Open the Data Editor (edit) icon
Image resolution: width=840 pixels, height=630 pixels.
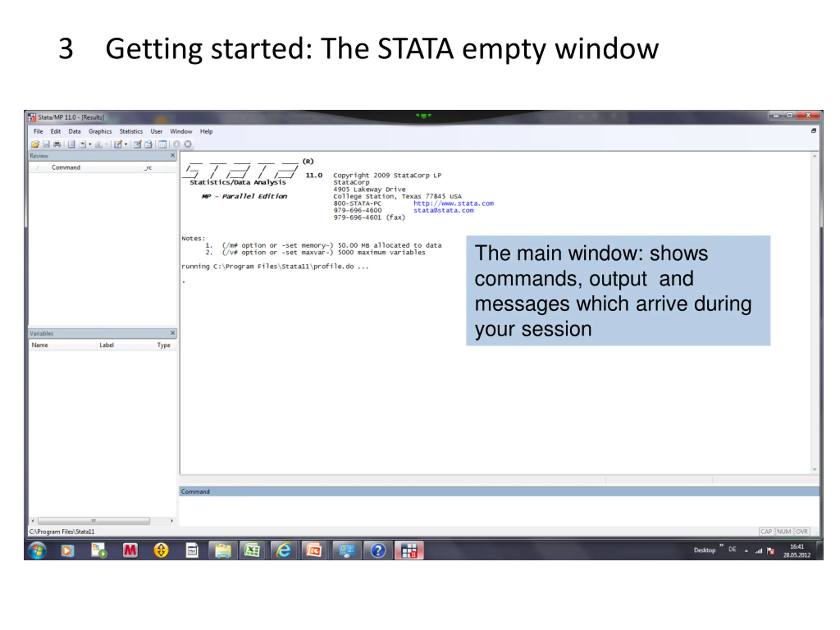137,144
